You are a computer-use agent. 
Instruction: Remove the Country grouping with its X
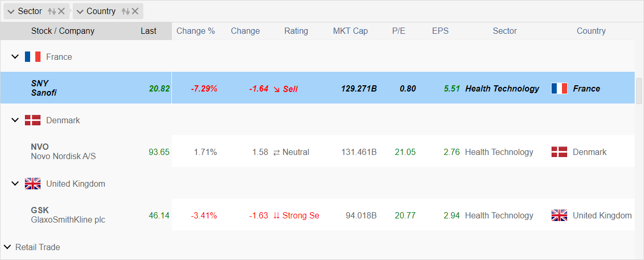(135, 11)
